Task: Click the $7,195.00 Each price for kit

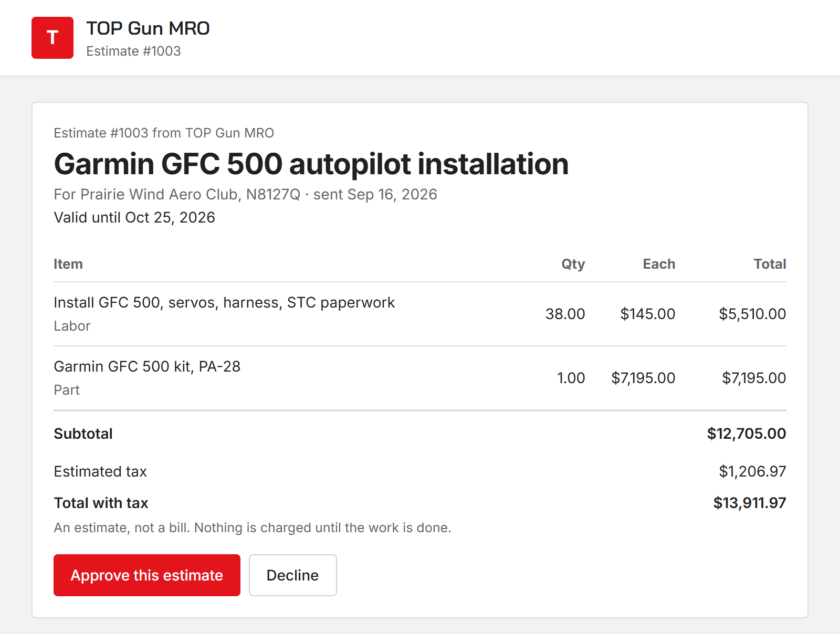Action: (643, 378)
